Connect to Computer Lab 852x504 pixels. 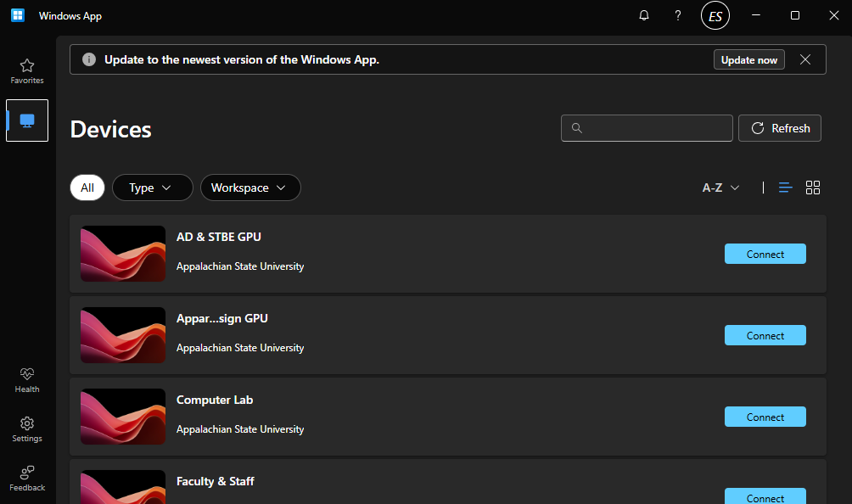point(765,417)
